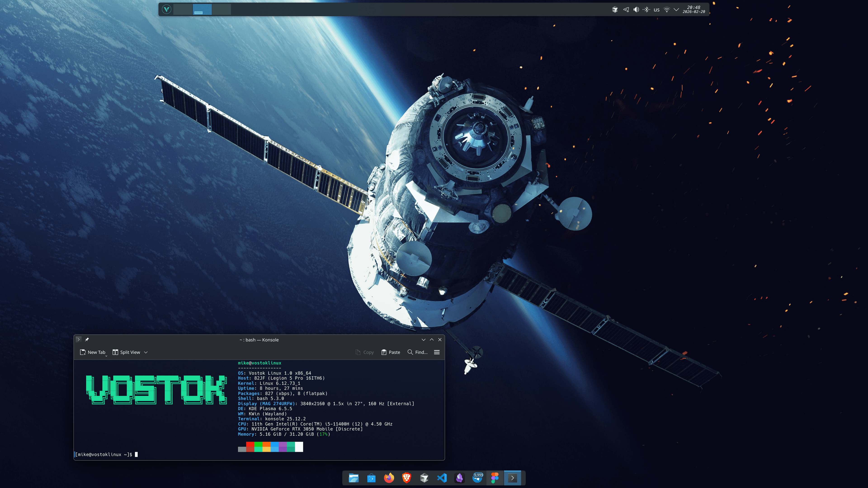Image resolution: width=868 pixels, height=488 pixels.
Task: Click the Copy button in Konsole
Action: (x=364, y=352)
